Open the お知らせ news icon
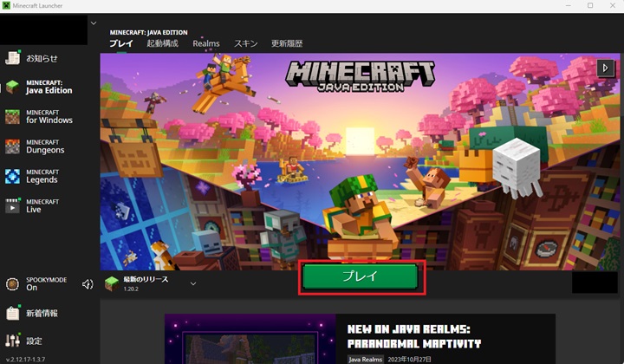Image resolution: width=624 pixels, height=364 pixels. pos(12,58)
